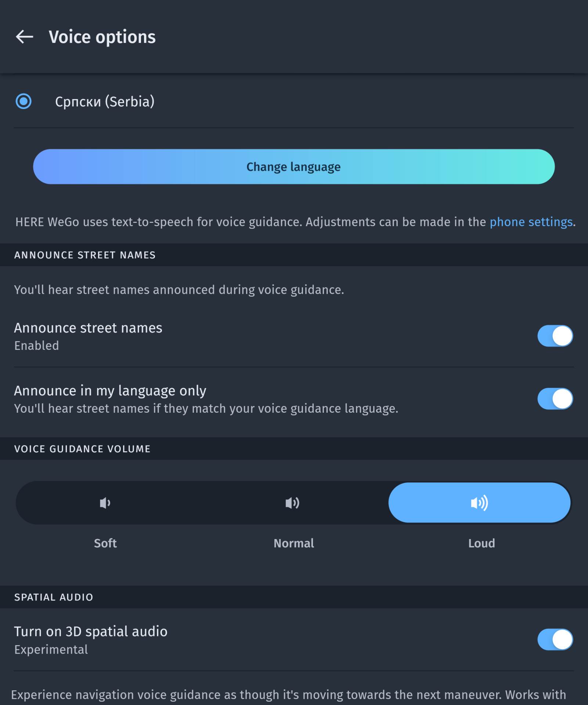
Task: Select the Soft volume speaker icon
Action: [x=105, y=503]
